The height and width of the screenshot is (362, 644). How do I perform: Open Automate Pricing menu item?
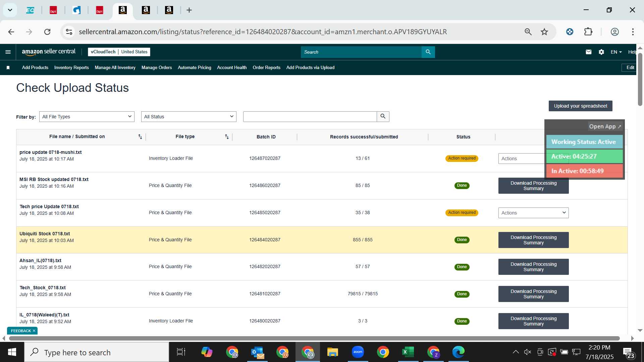195,68
